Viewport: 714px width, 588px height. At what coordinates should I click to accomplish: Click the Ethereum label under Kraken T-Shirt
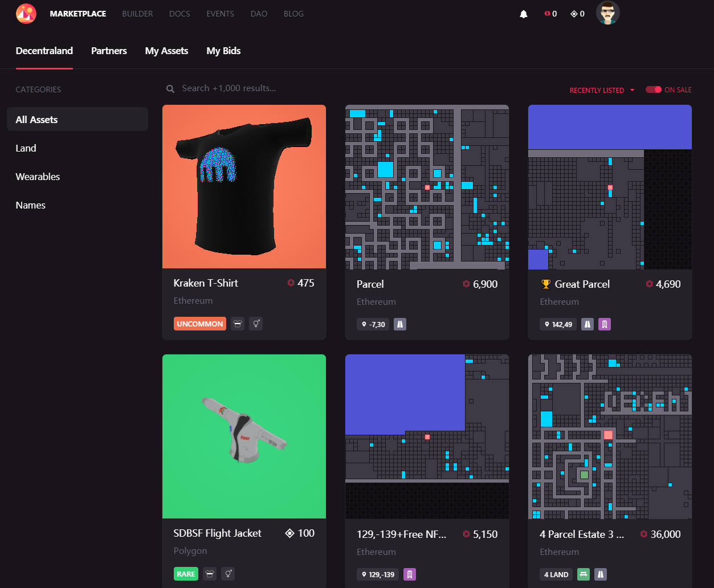pyautogui.click(x=193, y=301)
